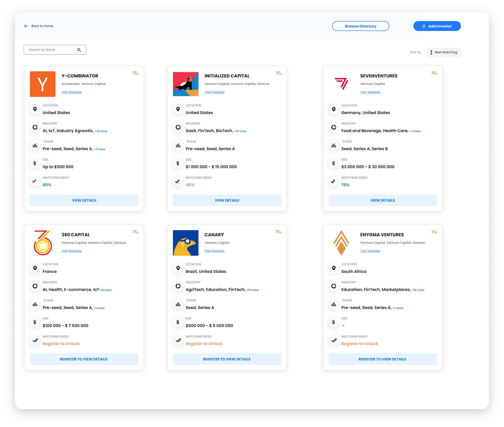504x427 pixels.
Task: Expand +15 more industries for Initialized Capital
Action: coord(240,131)
